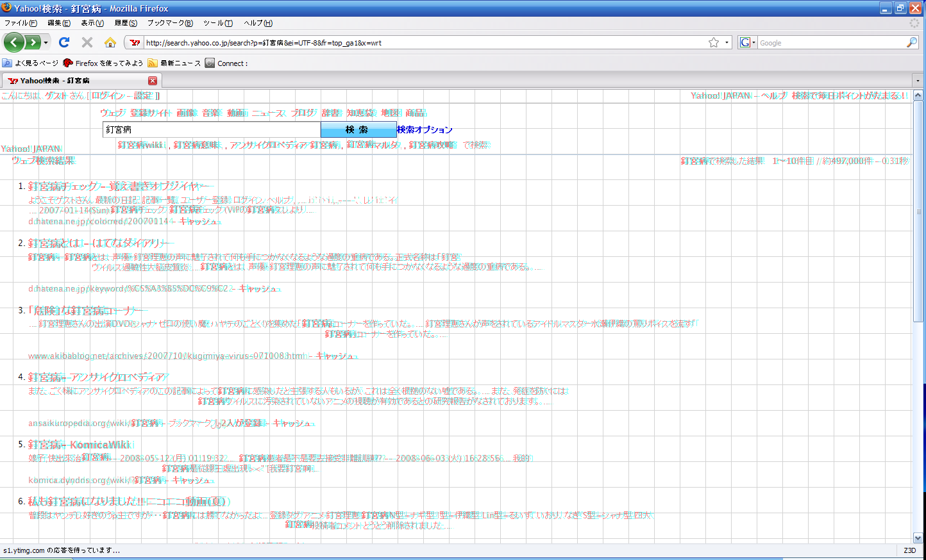
Task: Reload the current page
Action: (x=64, y=42)
